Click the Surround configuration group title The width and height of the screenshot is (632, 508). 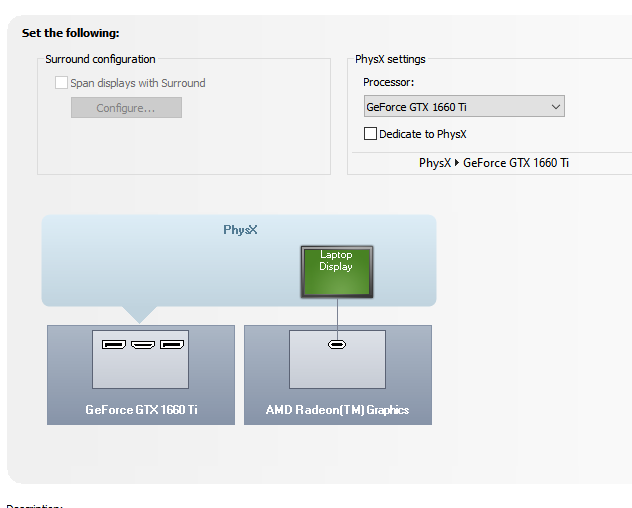(100, 60)
